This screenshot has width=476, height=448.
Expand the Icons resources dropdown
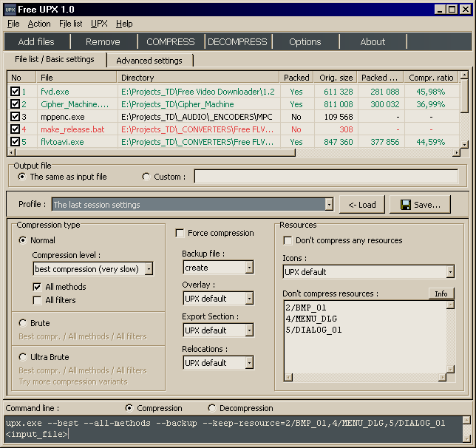[x=451, y=272]
